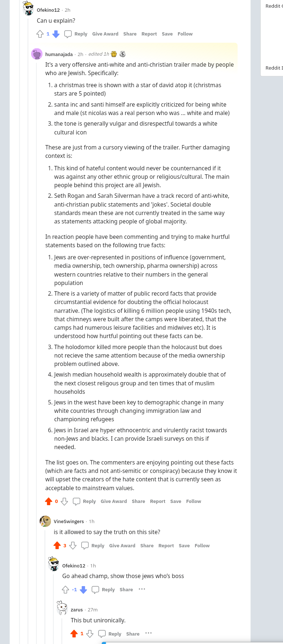Open the humanajada username profile link

pos(59,54)
